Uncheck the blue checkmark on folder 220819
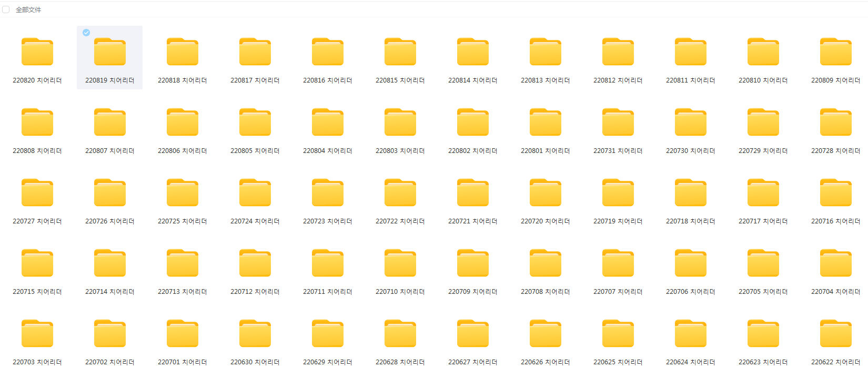 tap(86, 33)
